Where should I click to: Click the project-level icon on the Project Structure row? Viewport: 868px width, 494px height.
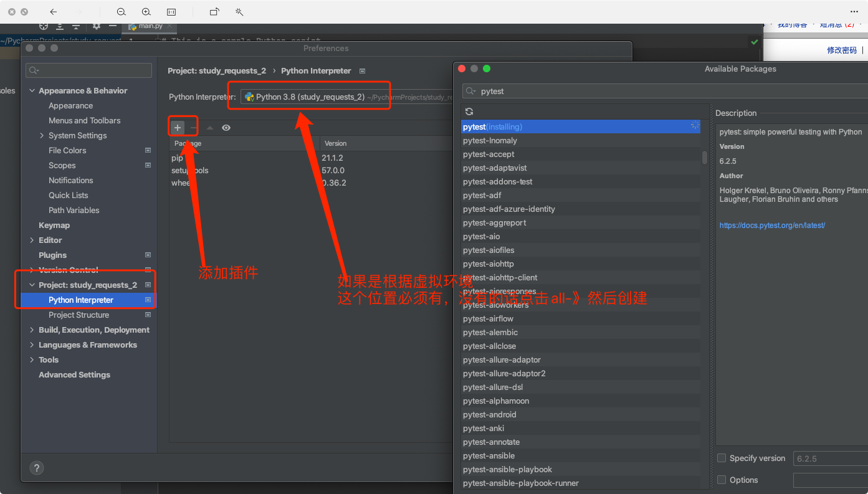(148, 315)
